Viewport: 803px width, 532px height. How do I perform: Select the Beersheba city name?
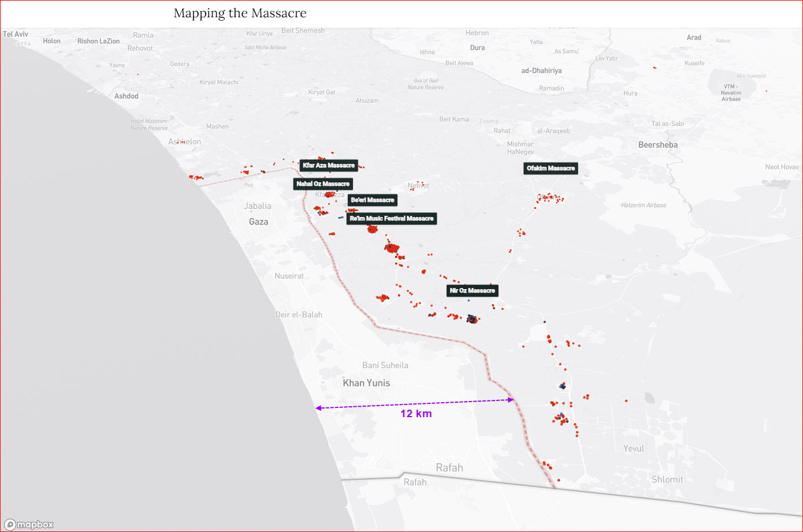(658, 145)
